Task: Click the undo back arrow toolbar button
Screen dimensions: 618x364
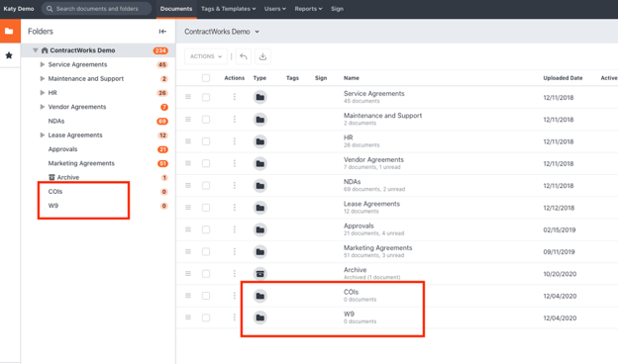Action: pyautogui.click(x=244, y=56)
